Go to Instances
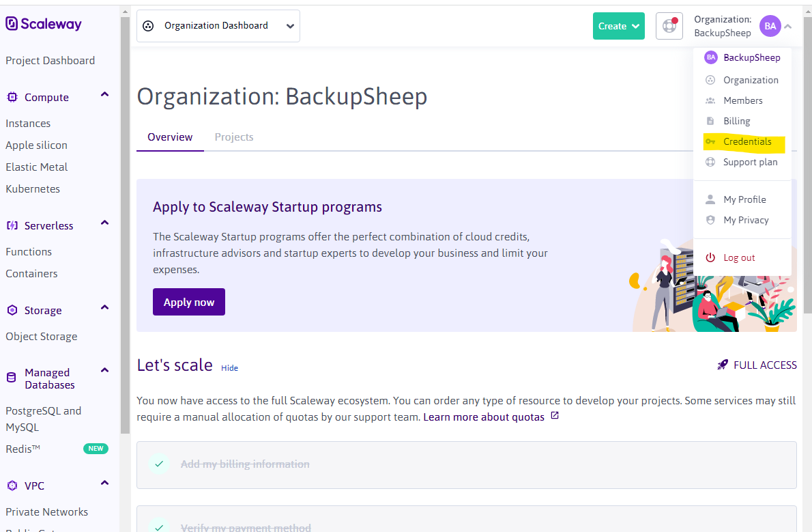This screenshot has height=532, width=812. [28, 124]
